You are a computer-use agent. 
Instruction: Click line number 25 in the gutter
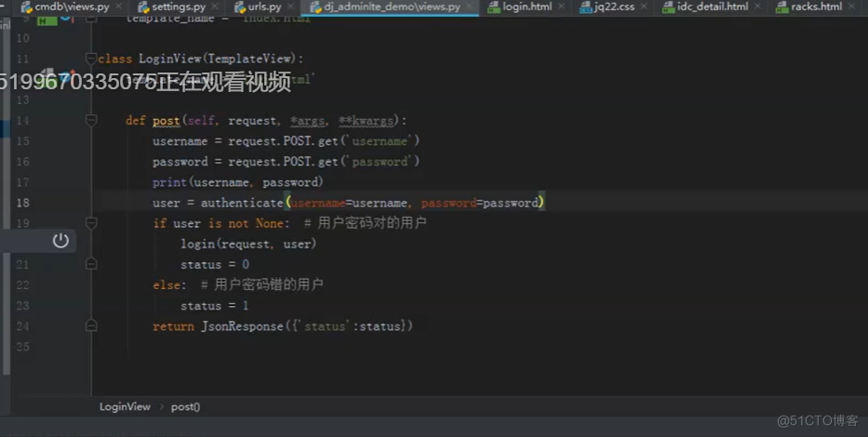[x=22, y=347]
